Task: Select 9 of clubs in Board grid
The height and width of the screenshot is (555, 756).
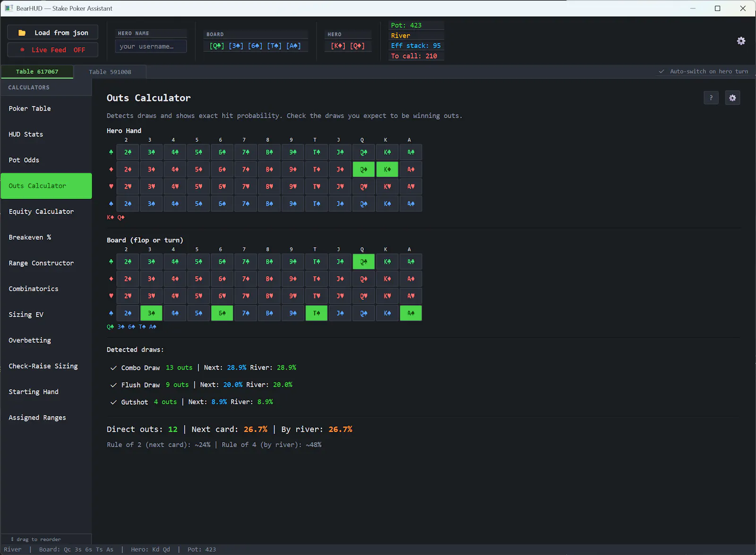Action: coord(292,261)
